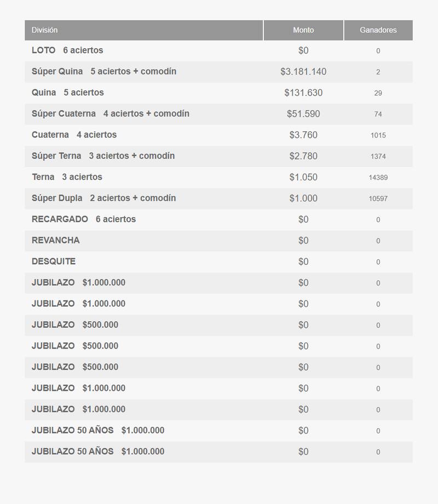438x504 pixels.
Task: Select the REVANCHA row label
Action: click(56, 240)
